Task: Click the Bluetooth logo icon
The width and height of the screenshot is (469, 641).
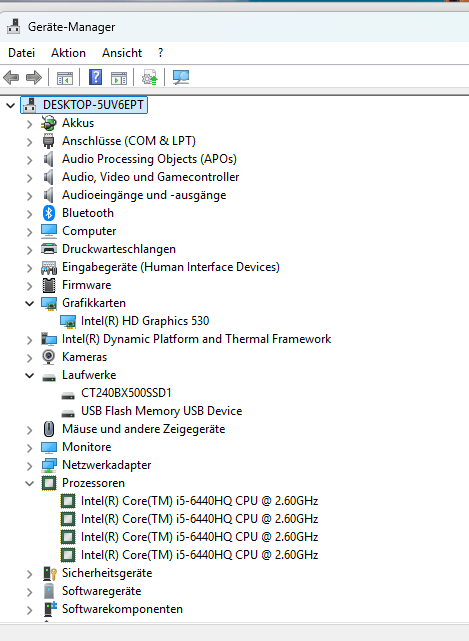Action: pos(49,213)
